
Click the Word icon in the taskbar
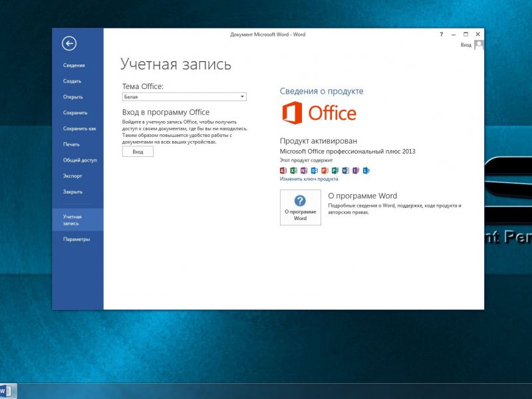[6, 391]
